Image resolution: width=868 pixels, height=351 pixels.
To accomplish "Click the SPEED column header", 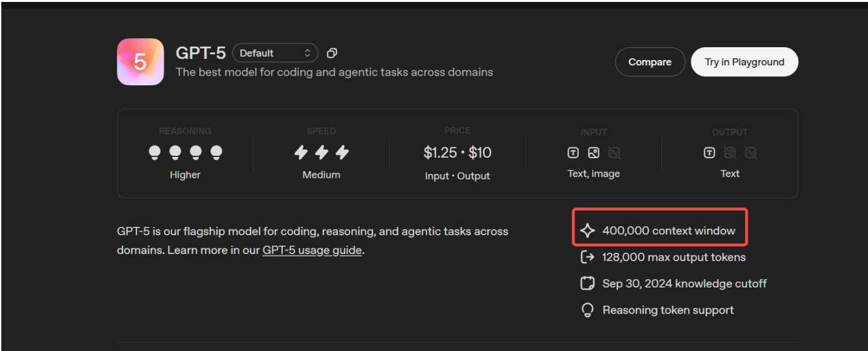I will coord(321,131).
